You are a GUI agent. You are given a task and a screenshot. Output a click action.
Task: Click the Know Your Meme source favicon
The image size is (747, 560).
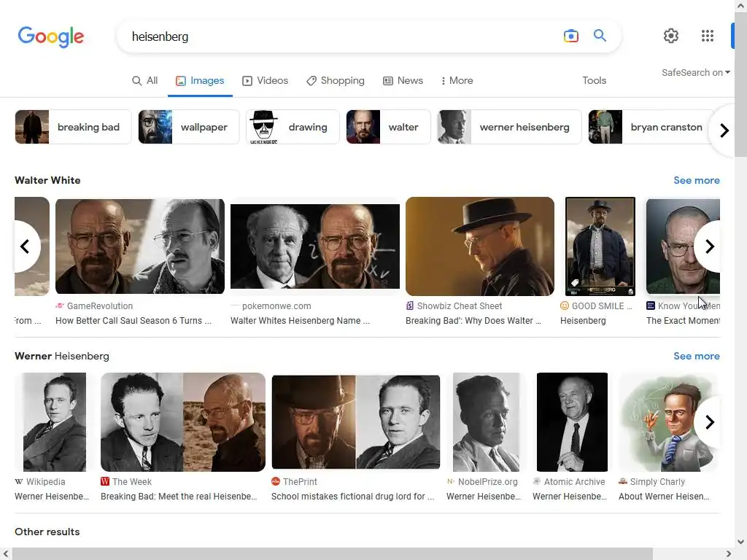click(650, 306)
